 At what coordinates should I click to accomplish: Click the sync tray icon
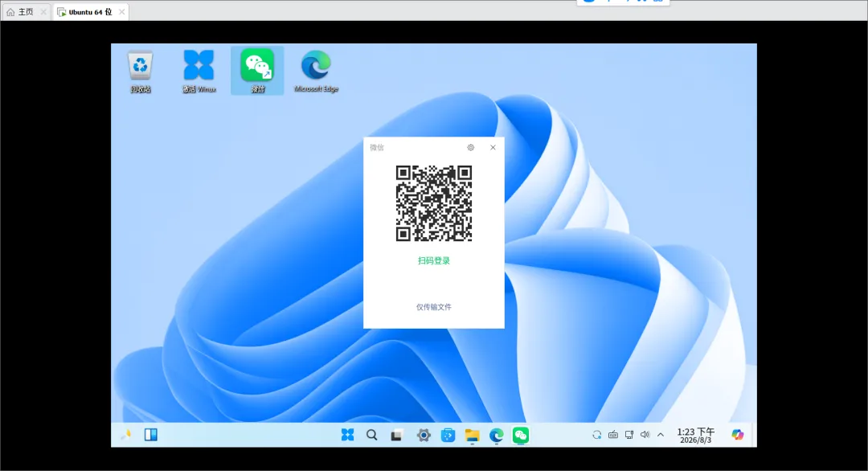[596, 435]
